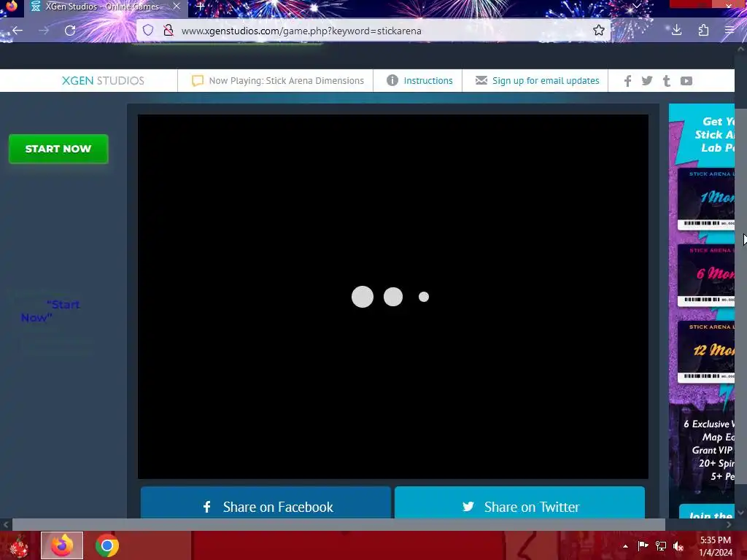Open a new tab with plus button

(201, 7)
